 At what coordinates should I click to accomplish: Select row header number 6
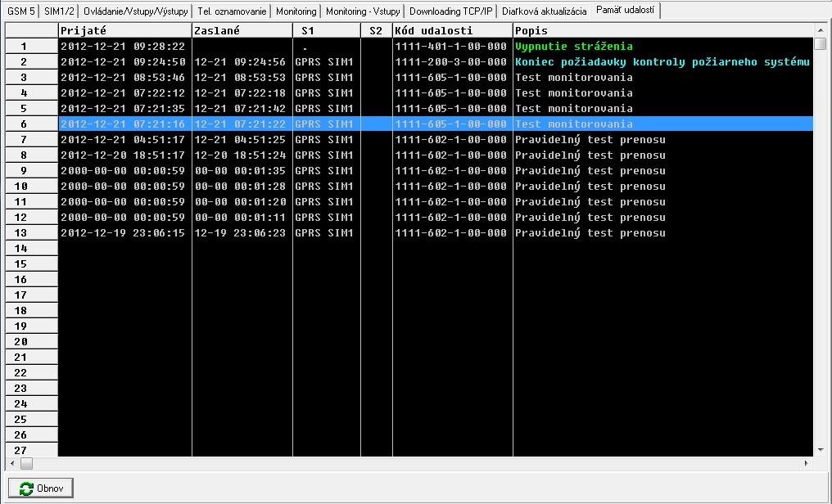tap(31, 124)
